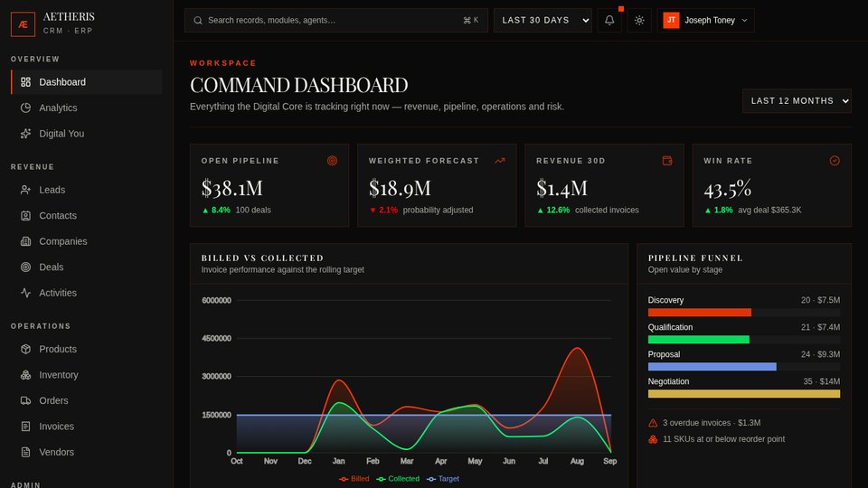This screenshot has width=868, height=488.
Task: Click the Analytics pie chart icon
Action: [25, 108]
